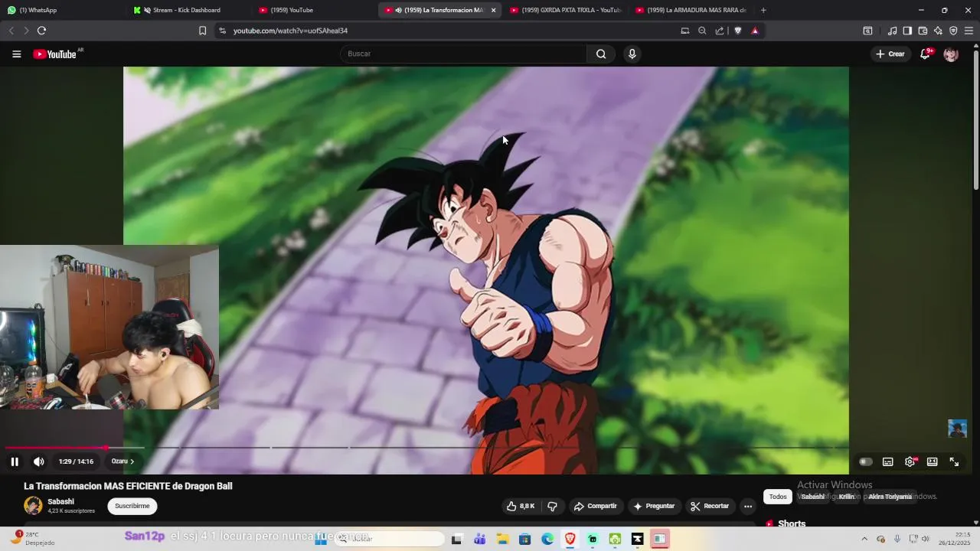Select the Sabashi filter chip

coord(813,497)
